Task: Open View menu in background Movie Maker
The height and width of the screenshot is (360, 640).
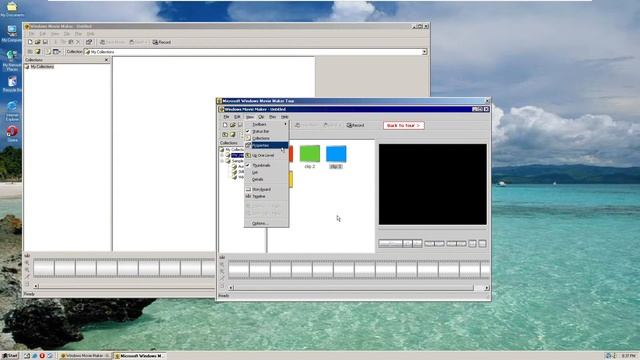Action: point(55,33)
